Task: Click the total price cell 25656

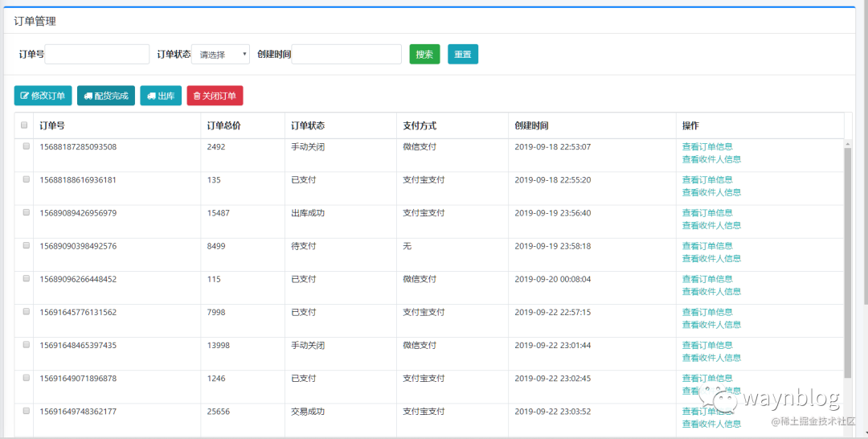Action: (x=218, y=412)
